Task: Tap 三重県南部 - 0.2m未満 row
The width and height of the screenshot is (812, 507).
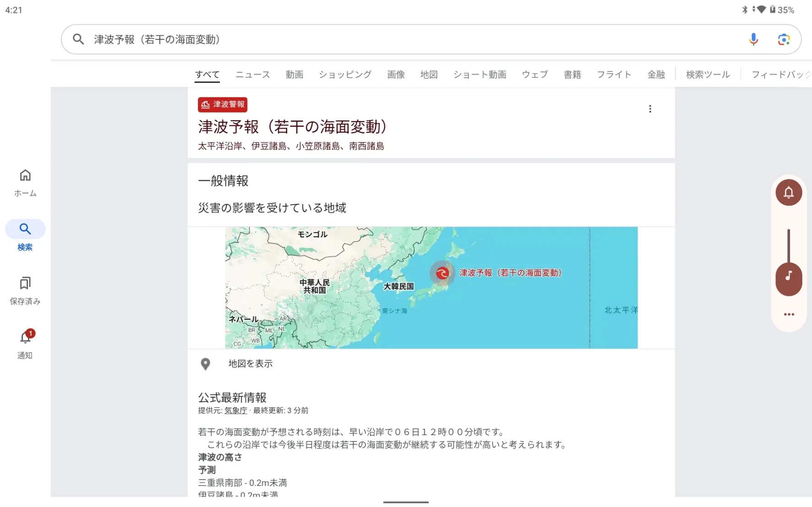Action: (x=242, y=483)
